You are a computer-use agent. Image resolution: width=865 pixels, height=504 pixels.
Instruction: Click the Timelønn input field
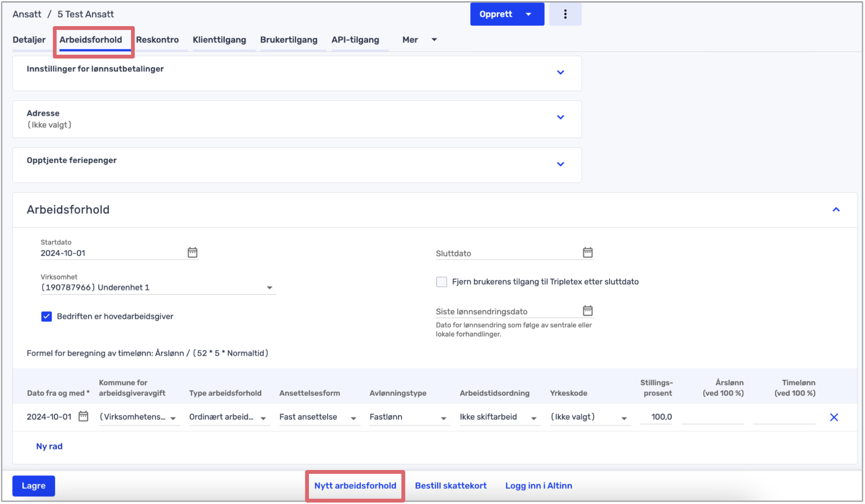(x=785, y=417)
